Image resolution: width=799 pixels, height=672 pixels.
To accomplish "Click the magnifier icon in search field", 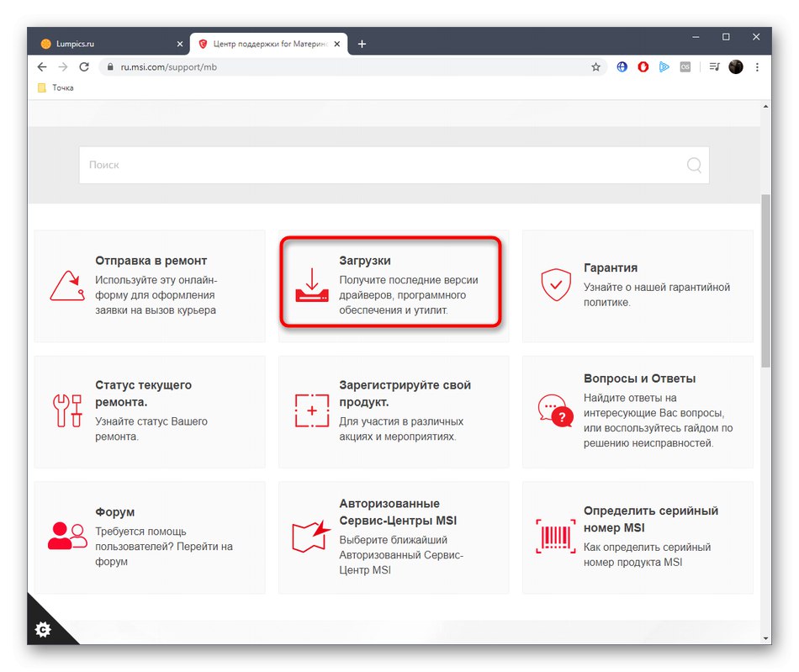I will click(x=694, y=165).
